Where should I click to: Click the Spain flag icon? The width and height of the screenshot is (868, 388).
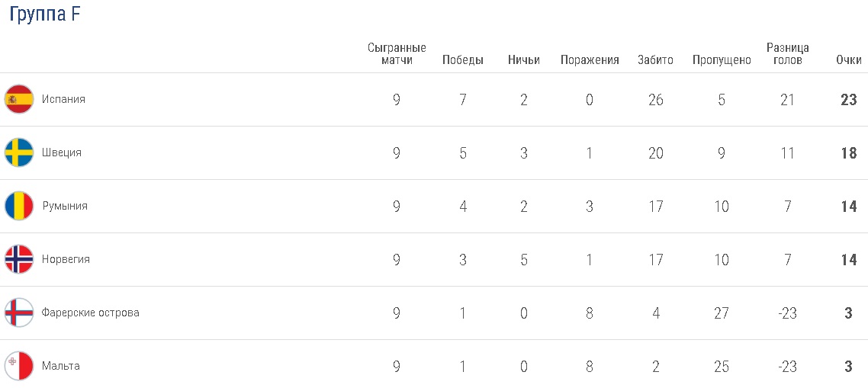point(19,99)
